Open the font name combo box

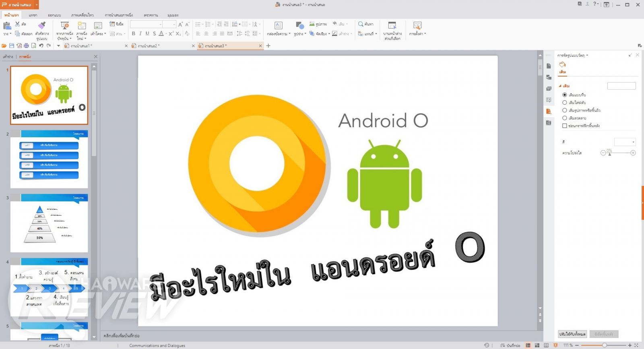(x=146, y=25)
